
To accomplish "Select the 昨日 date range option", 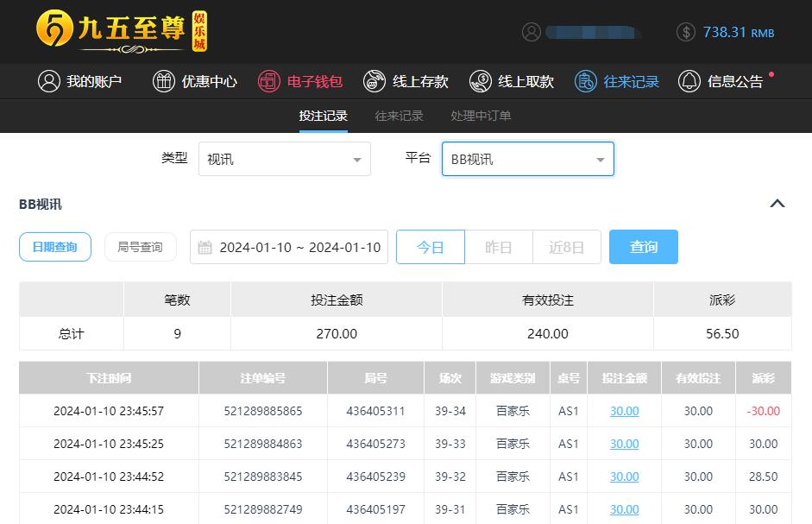I will (x=498, y=247).
